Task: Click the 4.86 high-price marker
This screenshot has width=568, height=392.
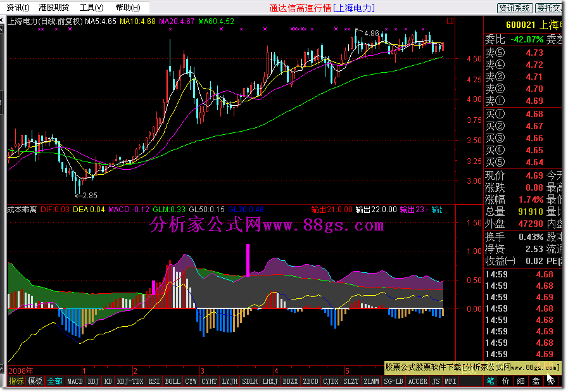Action: (x=371, y=34)
